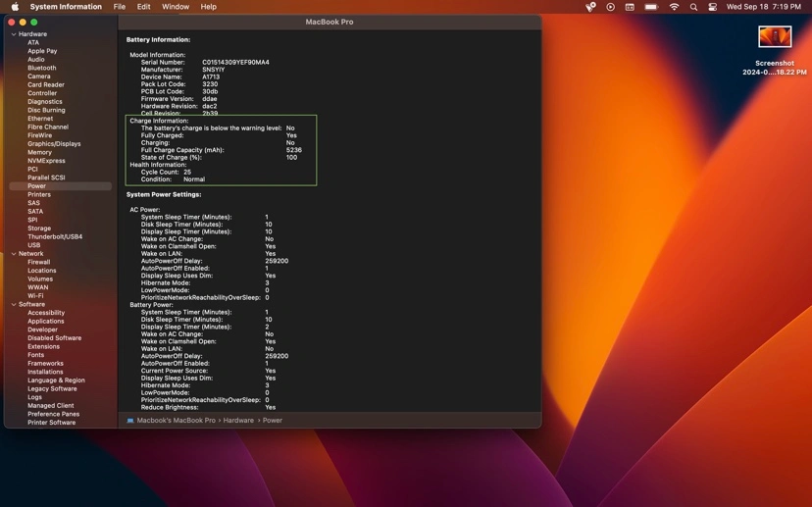Select Apple Pay in the sidebar

click(x=42, y=51)
